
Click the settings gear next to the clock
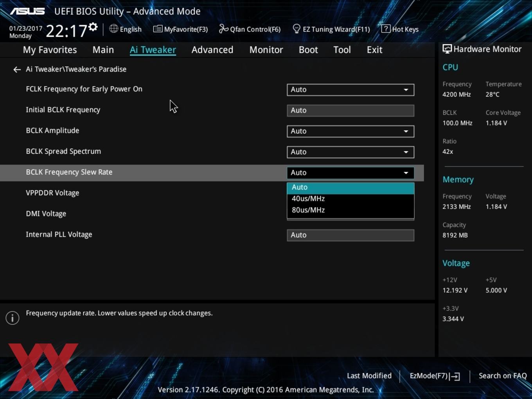[93, 27]
